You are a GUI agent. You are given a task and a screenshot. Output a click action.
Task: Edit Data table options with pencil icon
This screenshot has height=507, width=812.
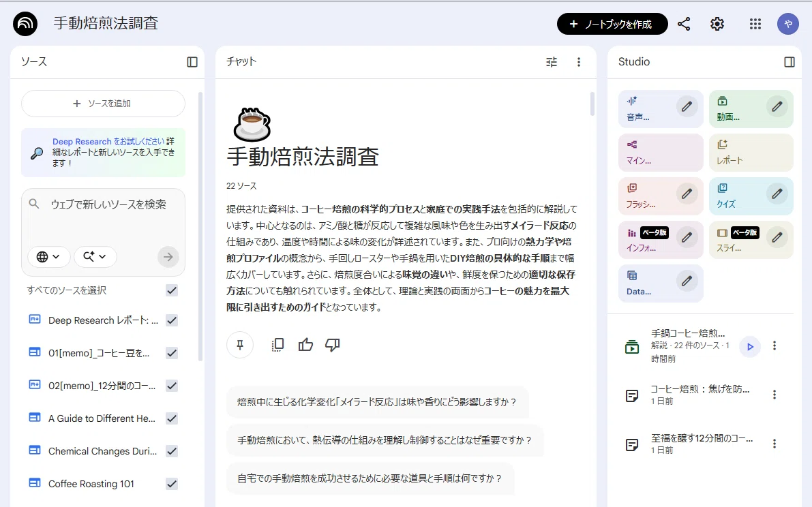tap(687, 281)
